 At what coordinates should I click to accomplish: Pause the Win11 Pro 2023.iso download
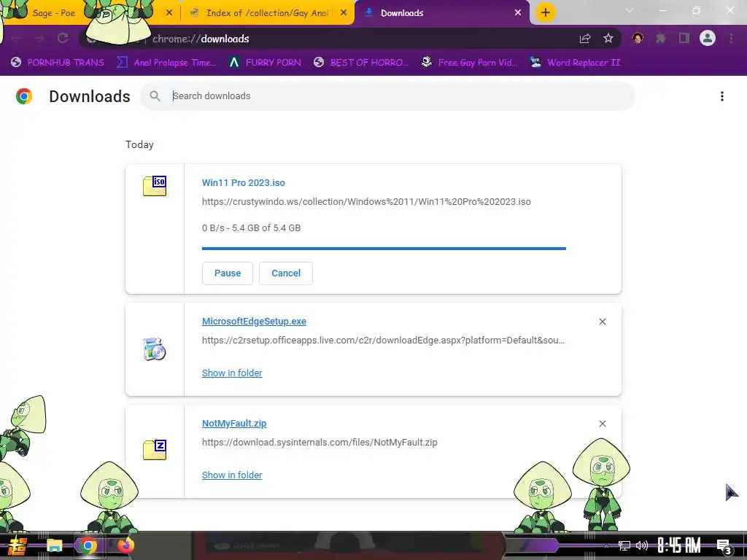(x=228, y=273)
